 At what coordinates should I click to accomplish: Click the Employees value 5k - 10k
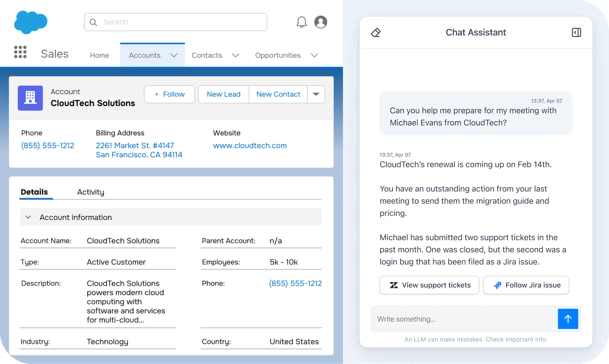pos(283,262)
